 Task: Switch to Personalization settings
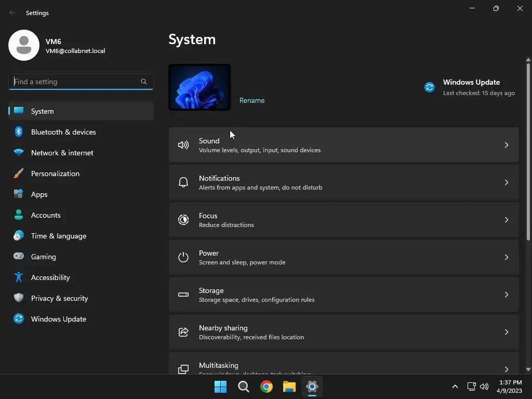[x=81, y=174]
